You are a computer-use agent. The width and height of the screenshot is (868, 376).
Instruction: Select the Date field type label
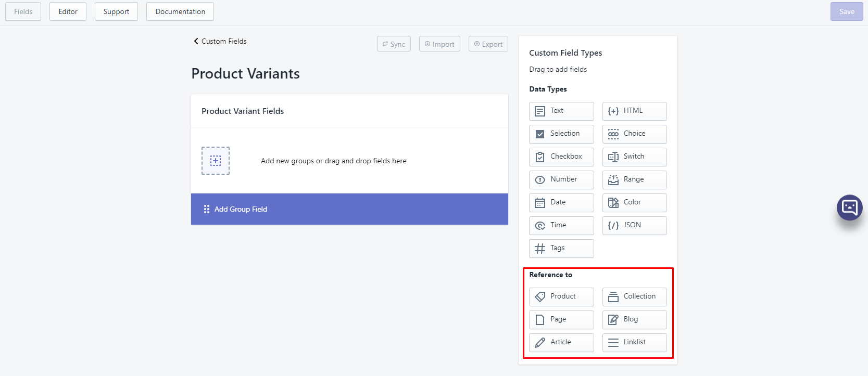(558, 202)
